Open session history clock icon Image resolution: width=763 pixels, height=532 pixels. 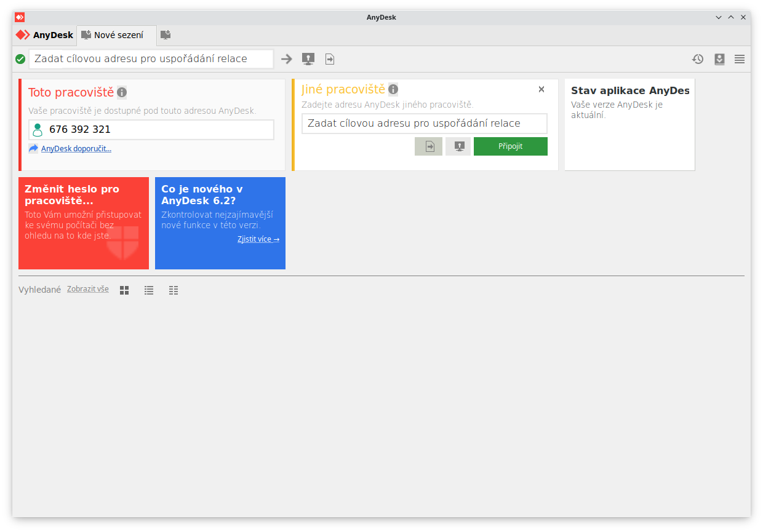pyautogui.click(x=698, y=59)
